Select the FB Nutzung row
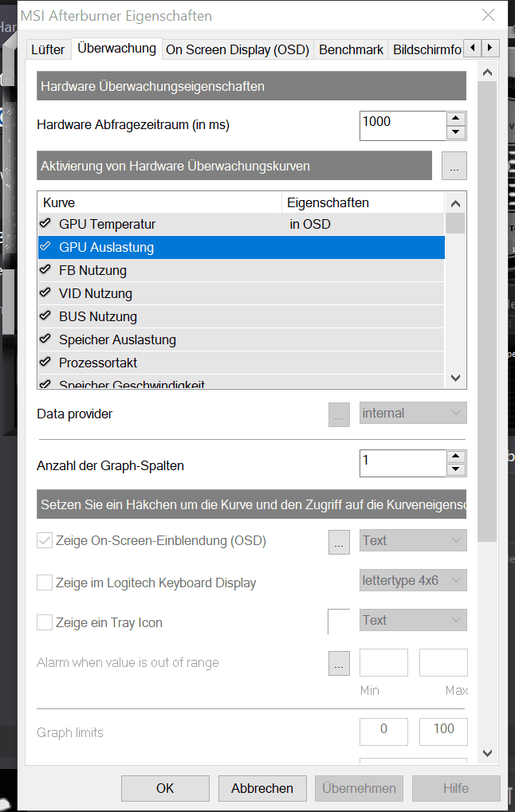This screenshot has width=515, height=812. (x=242, y=270)
